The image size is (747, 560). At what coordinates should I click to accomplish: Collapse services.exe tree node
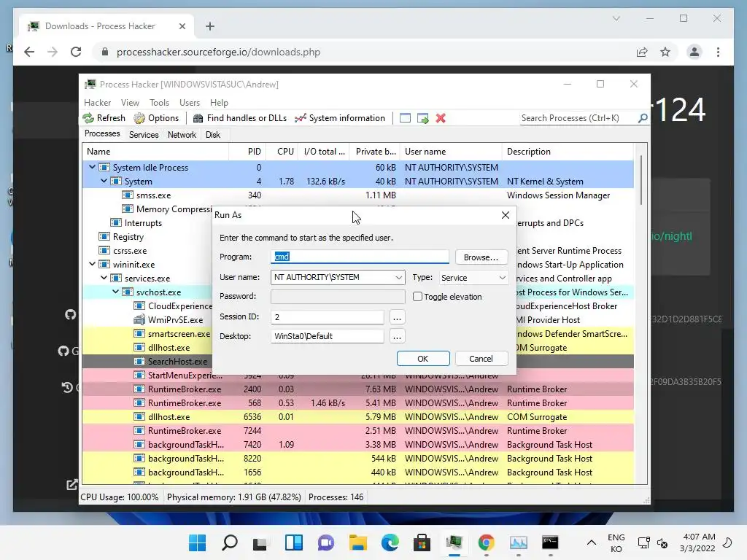pyautogui.click(x=104, y=278)
